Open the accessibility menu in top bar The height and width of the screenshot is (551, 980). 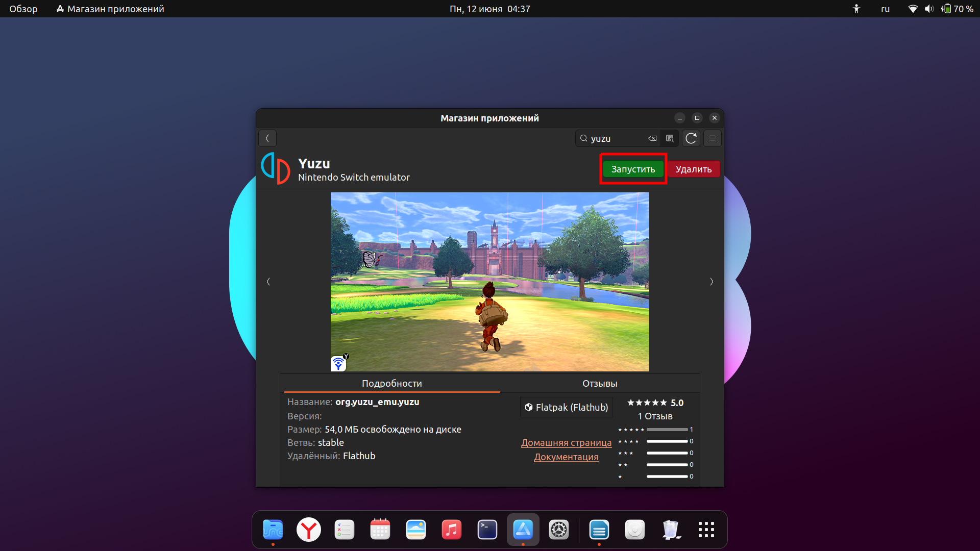(x=856, y=9)
